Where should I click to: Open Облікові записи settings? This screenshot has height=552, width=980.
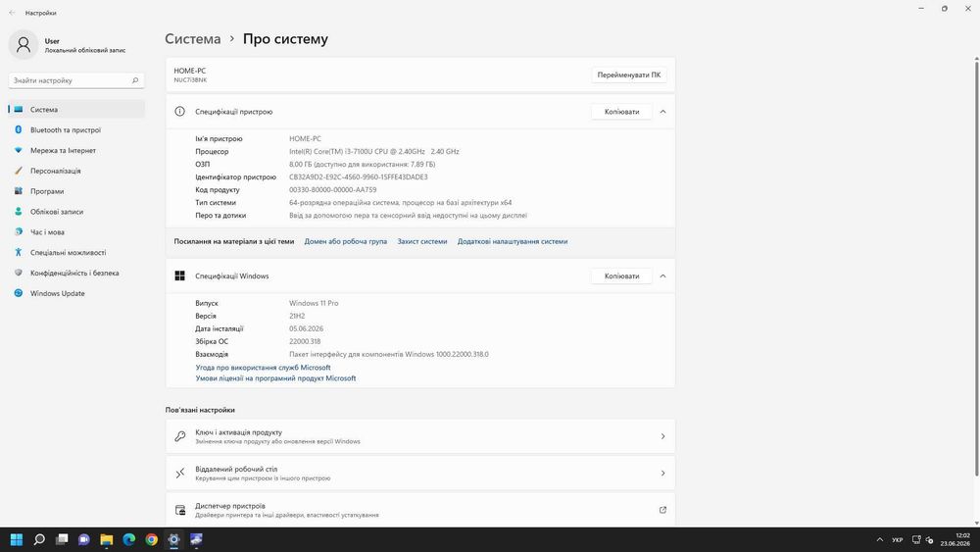[76, 212]
